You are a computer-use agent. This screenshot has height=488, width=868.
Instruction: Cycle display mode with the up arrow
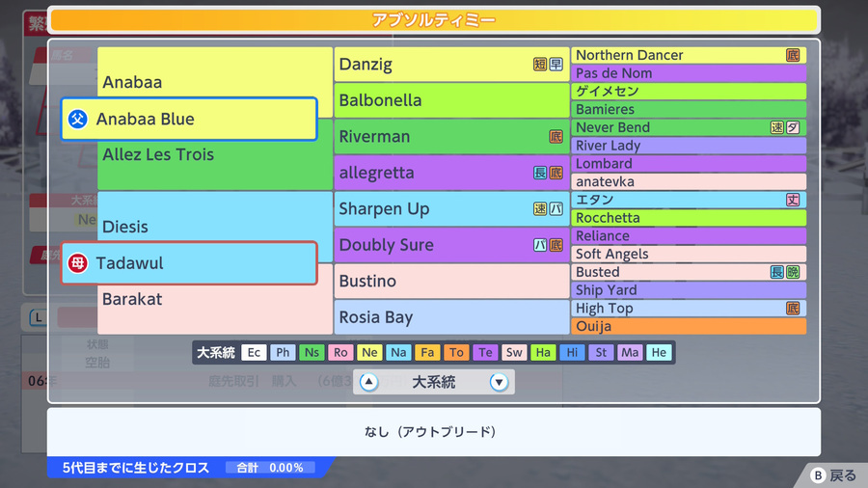click(x=368, y=382)
